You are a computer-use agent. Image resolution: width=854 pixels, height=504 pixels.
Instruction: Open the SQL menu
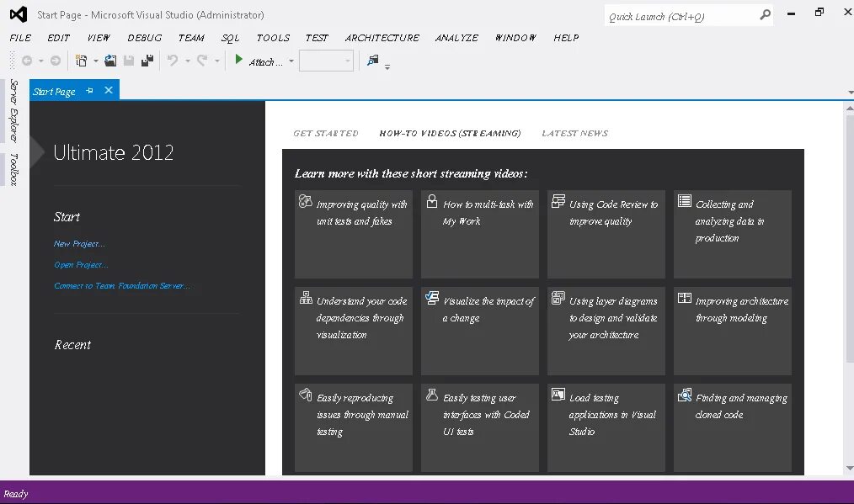pos(230,38)
